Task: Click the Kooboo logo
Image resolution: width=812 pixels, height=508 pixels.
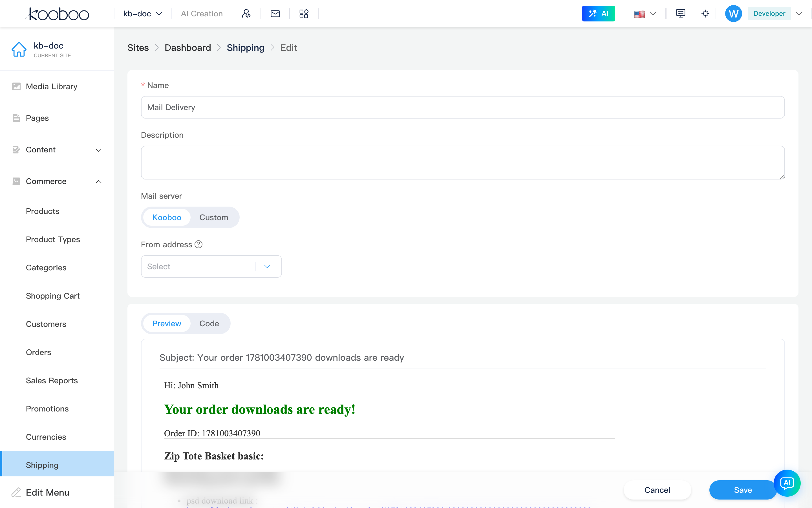Action: click(x=57, y=14)
